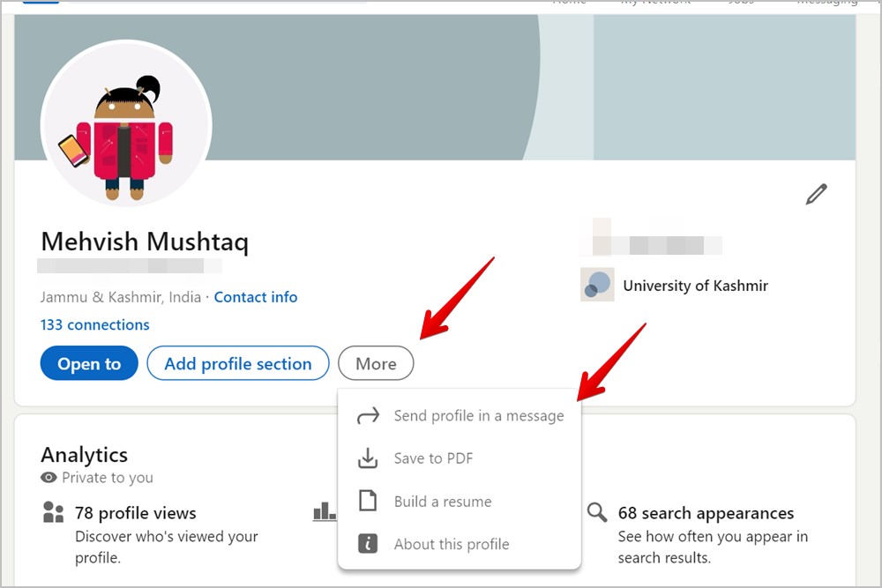Open the More dropdown on the profile
Viewport: 882px width, 588px height.
(x=376, y=363)
